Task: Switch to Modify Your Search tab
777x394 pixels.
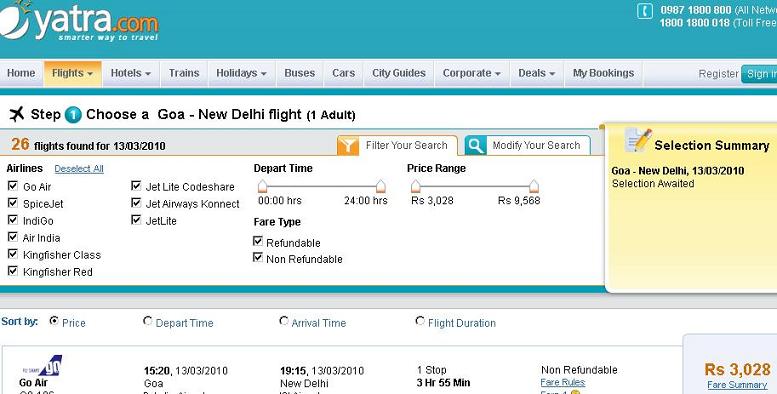Action: pos(528,146)
